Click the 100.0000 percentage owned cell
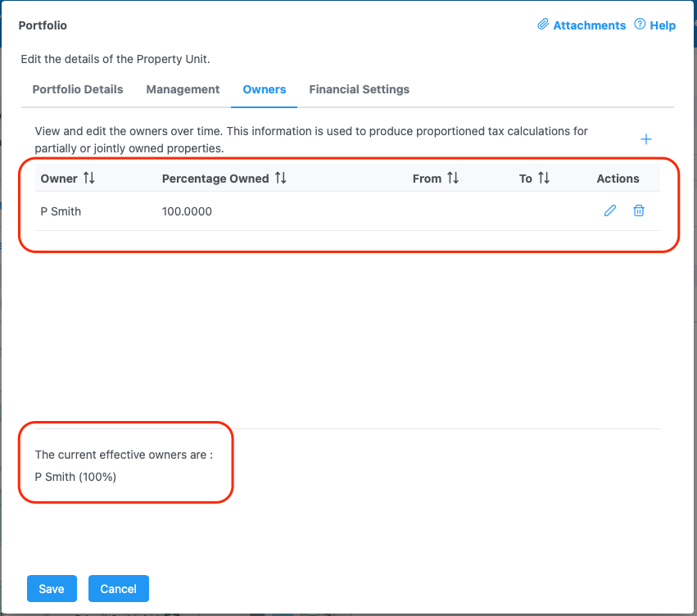The width and height of the screenshot is (697, 616). 187,211
